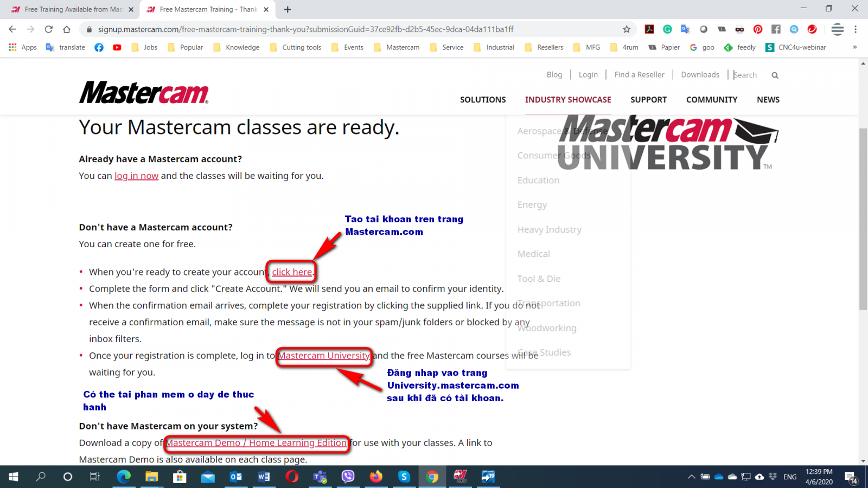The image size is (868, 488).
Task: Open File Explorer from the taskbar
Action: (151, 477)
